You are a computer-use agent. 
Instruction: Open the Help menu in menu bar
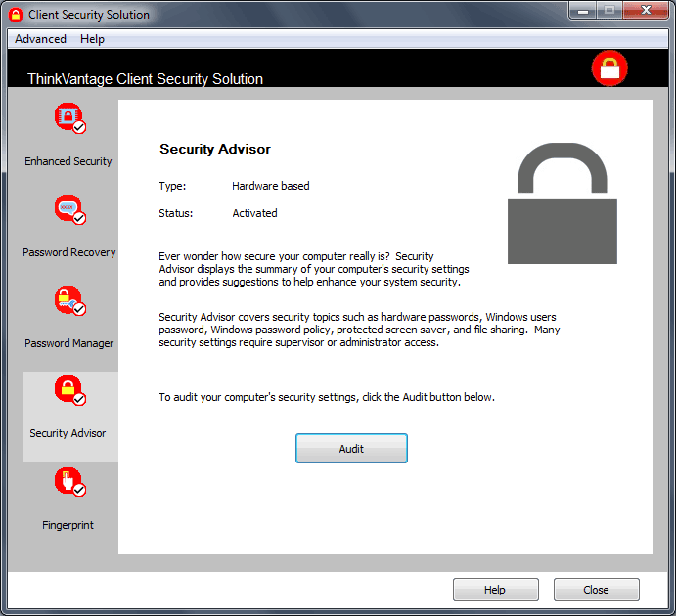coord(92,39)
